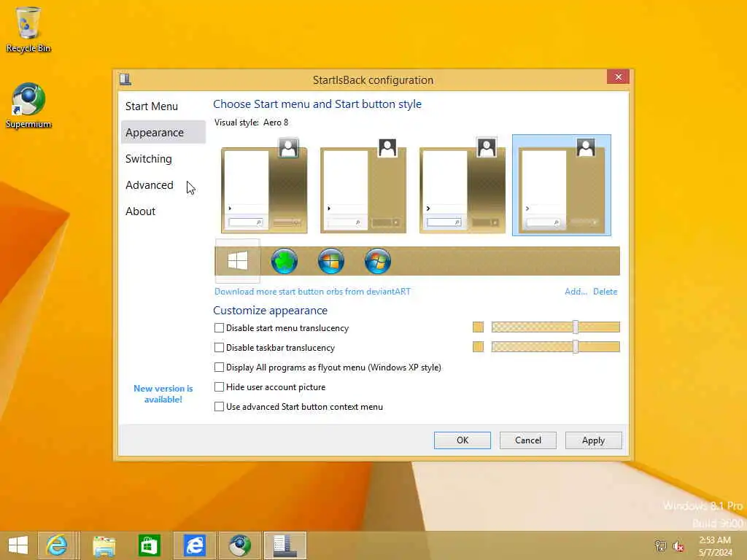
Task: Select the highlighted fourth start menu style thumbnail
Action: pyautogui.click(x=561, y=185)
